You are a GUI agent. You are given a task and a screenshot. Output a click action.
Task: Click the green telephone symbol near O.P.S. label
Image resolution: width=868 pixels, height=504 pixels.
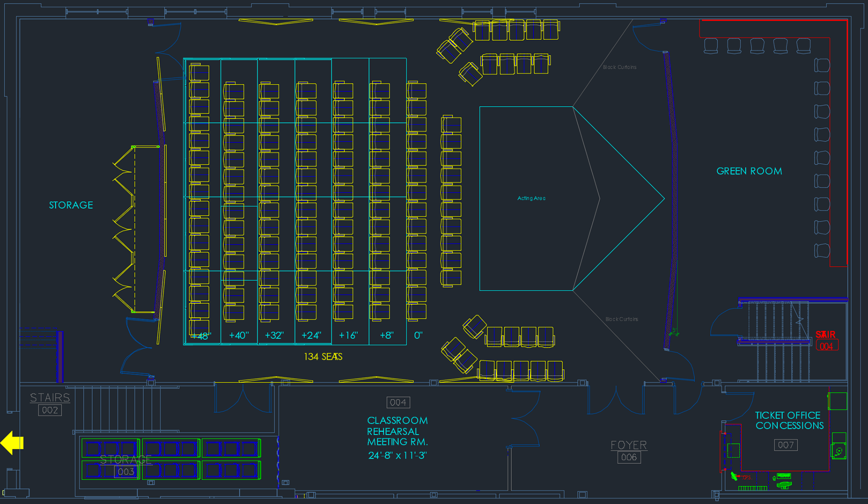(x=734, y=476)
